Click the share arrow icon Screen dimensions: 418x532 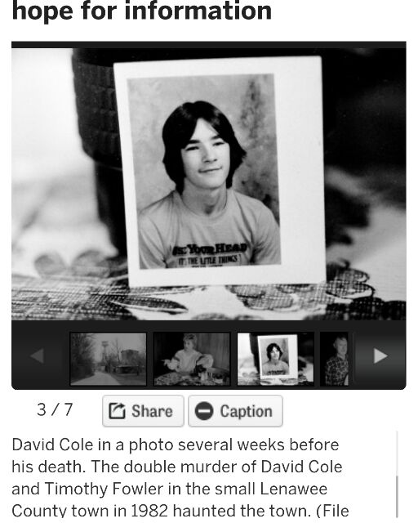[117, 411]
